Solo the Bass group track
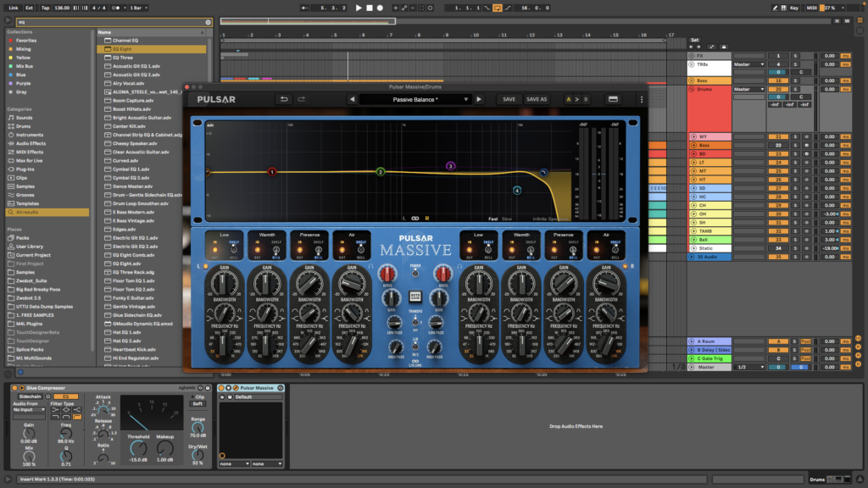Screen dimensions: 868x488 (795, 80)
